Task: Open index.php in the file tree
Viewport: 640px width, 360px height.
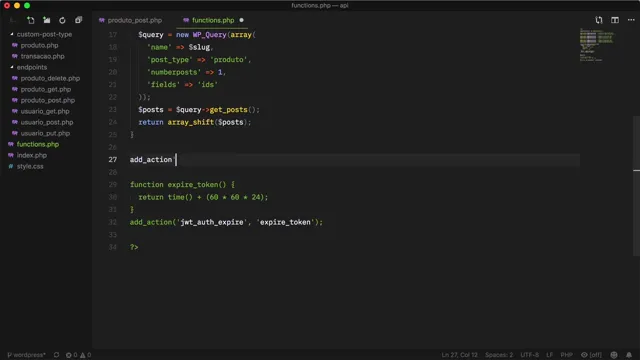Action: (31, 156)
